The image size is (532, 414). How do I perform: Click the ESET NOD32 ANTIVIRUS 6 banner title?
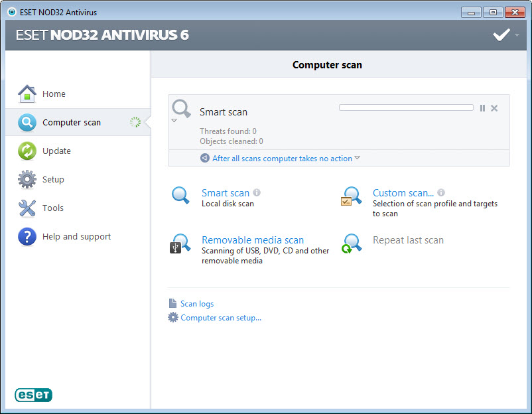(102, 35)
